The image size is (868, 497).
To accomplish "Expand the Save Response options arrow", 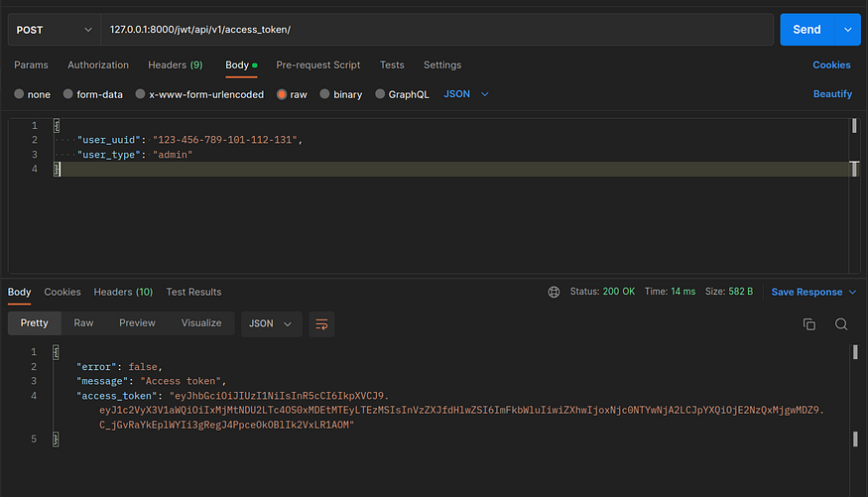I will pos(852,293).
